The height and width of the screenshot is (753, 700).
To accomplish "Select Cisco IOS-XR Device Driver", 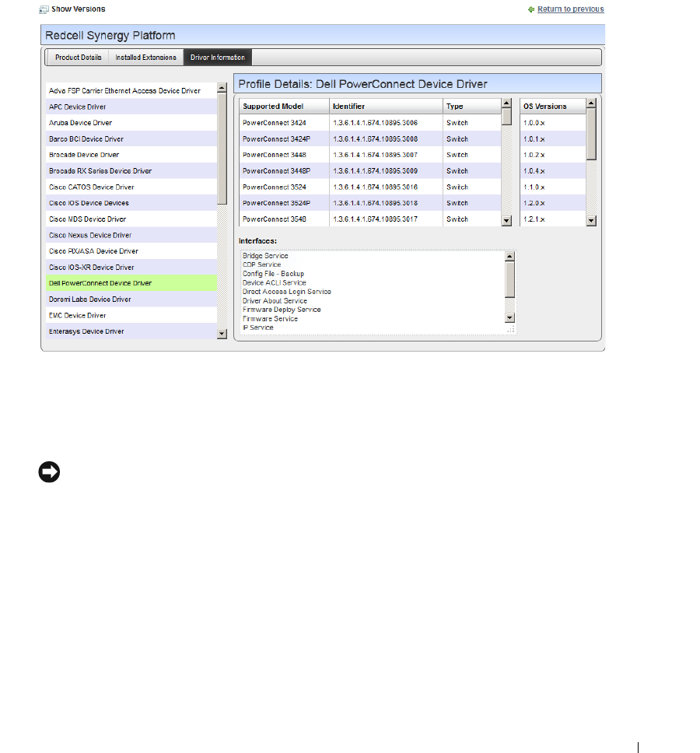I will pos(131,267).
